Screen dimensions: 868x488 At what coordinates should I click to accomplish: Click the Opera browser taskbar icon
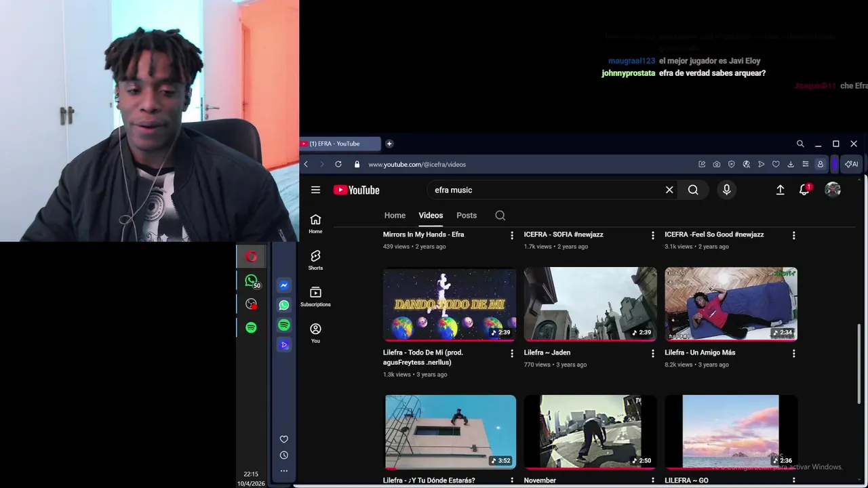point(251,256)
